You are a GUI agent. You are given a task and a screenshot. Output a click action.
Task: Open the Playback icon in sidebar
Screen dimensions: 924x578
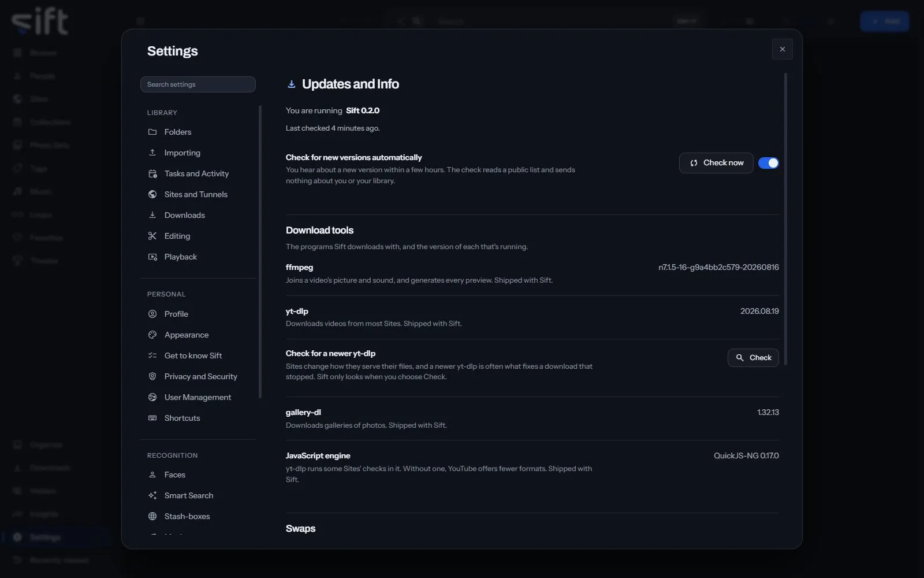tap(152, 257)
